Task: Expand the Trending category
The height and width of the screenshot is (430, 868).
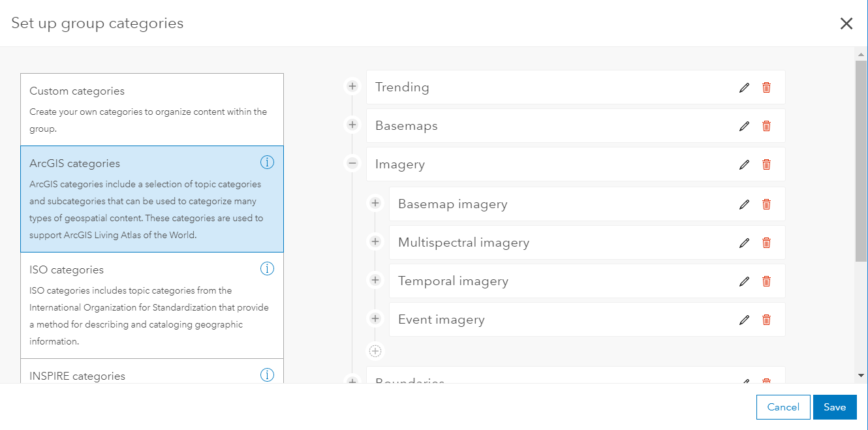Action: [x=352, y=86]
